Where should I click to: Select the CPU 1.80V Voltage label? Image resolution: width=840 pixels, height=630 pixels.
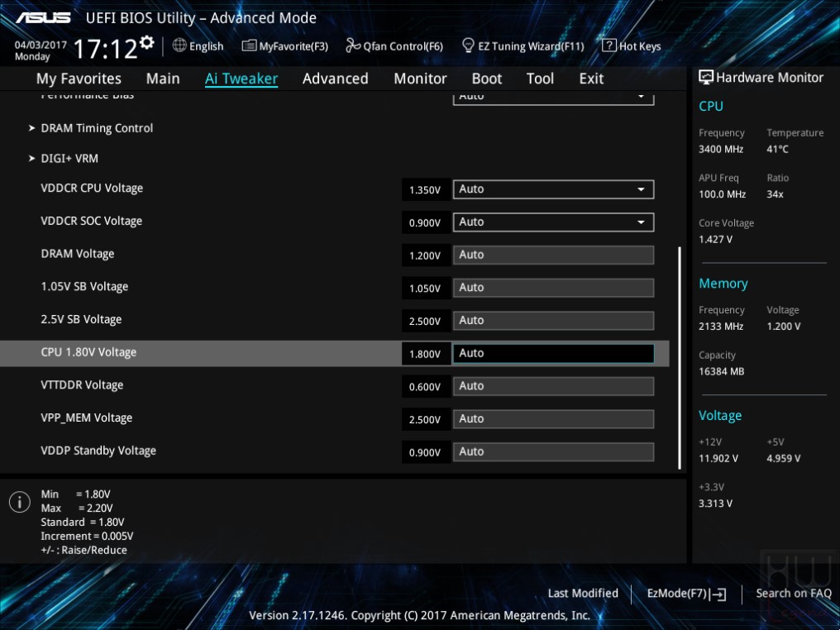tap(88, 352)
